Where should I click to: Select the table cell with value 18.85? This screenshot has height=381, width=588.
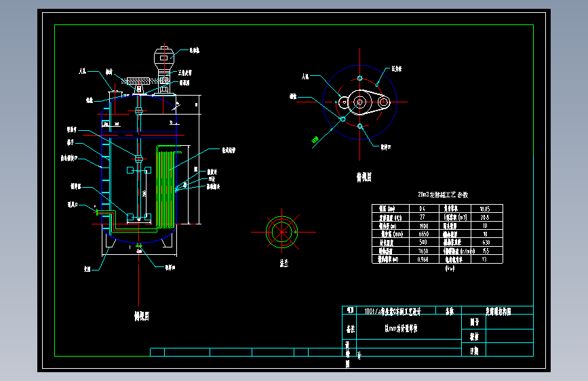(487, 209)
